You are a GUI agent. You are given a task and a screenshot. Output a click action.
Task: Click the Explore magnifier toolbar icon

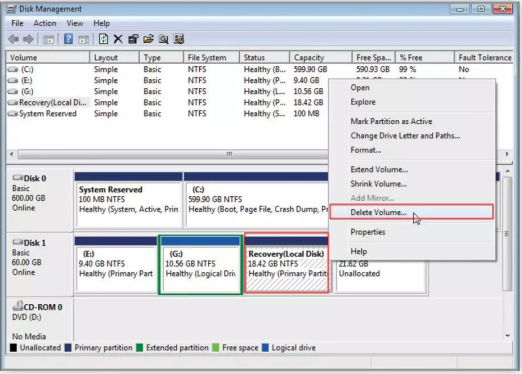click(x=163, y=39)
